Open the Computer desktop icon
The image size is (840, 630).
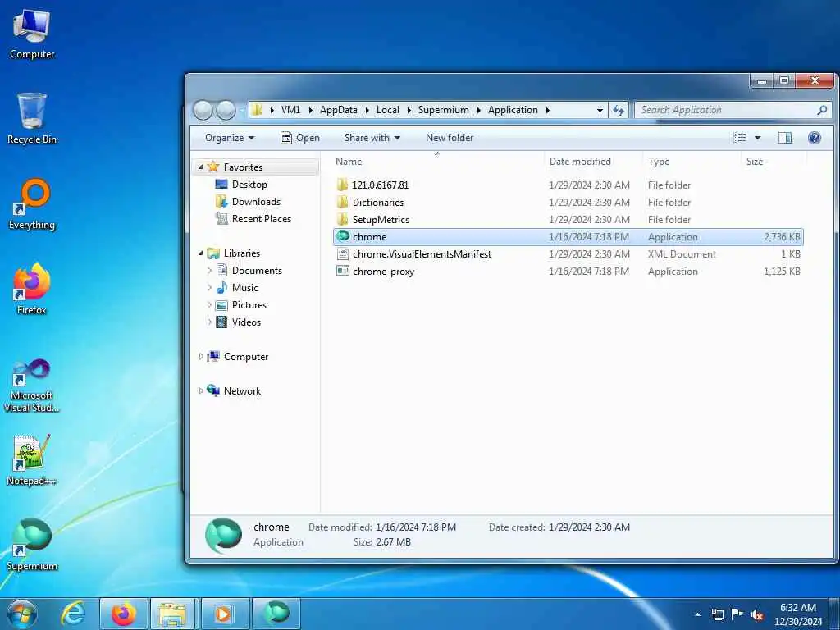pyautogui.click(x=32, y=33)
